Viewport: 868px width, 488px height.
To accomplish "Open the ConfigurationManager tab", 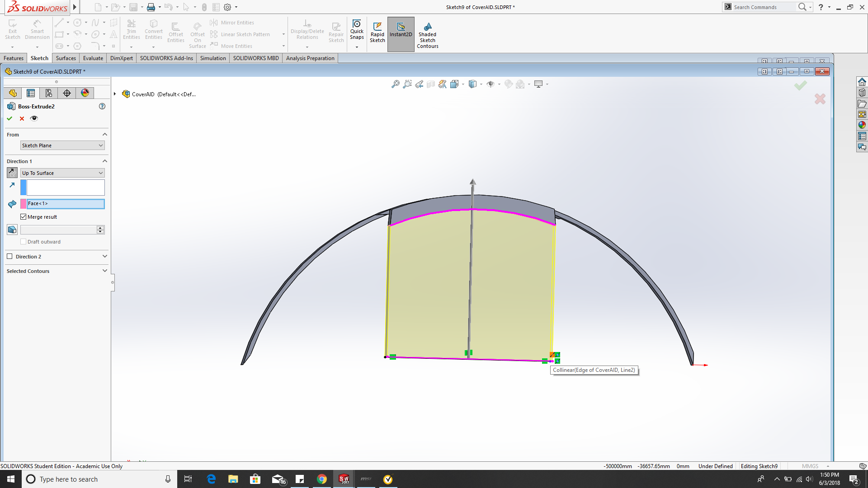I will pos(49,93).
